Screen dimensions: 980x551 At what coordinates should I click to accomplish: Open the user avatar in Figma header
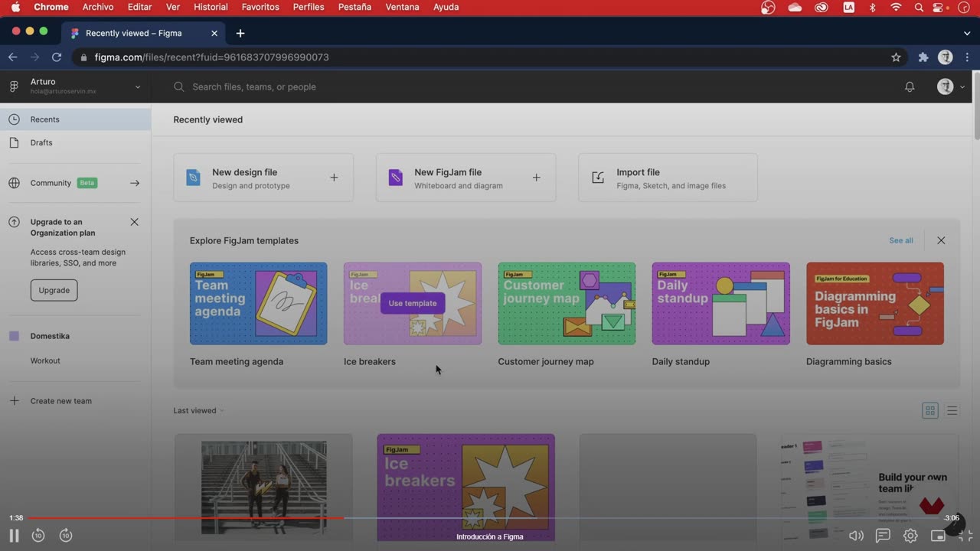tap(946, 86)
